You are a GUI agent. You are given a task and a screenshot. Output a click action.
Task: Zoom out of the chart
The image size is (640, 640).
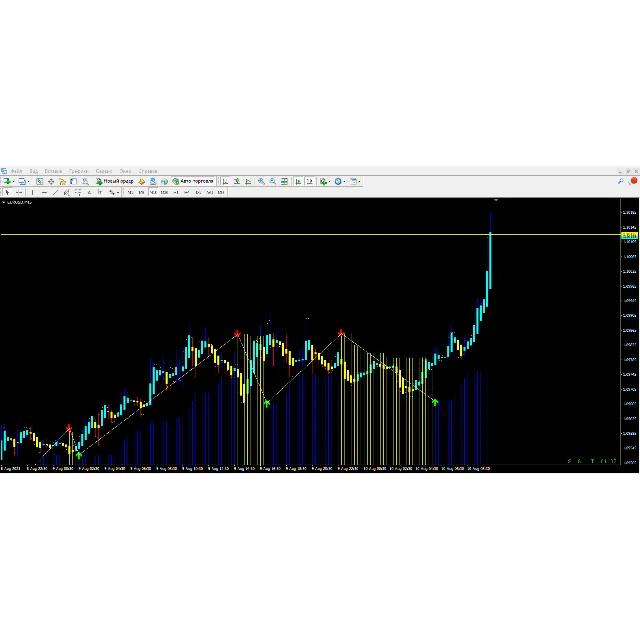pos(272,181)
